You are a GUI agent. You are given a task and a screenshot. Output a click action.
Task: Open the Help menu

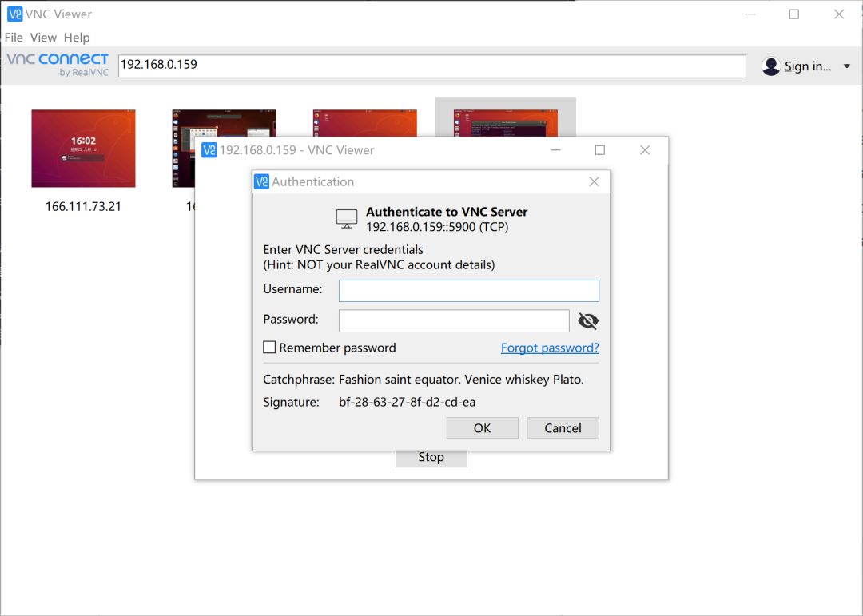(77, 38)
